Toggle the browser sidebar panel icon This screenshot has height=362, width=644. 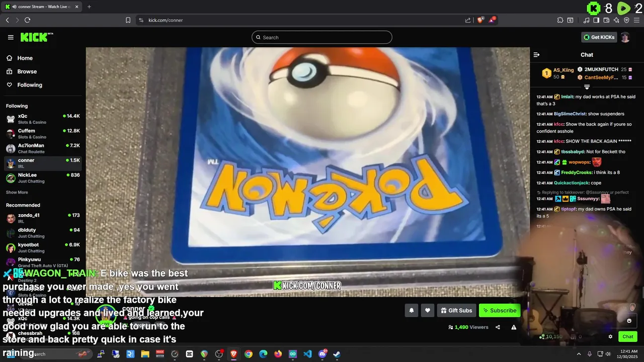pyautogui.click(x=596, y=20)
